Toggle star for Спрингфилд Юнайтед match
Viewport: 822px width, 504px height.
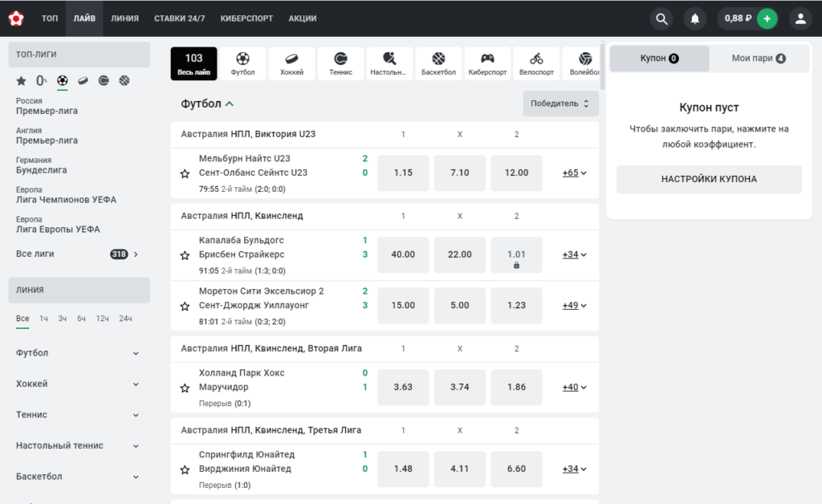click(185, 469)
